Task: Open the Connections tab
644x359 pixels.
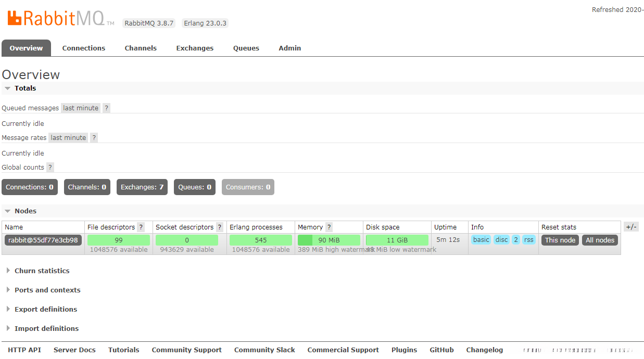Action: (x=84, y=48)
